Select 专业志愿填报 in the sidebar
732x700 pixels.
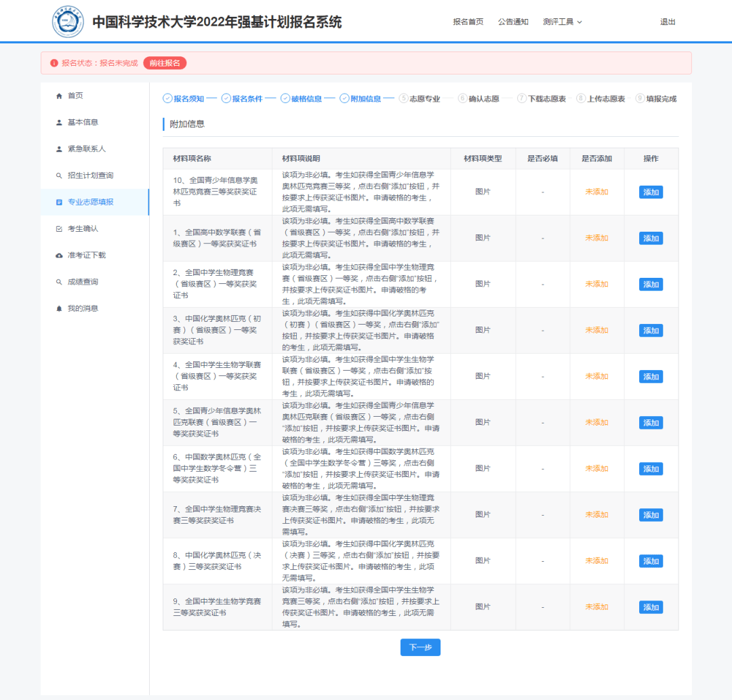[90, 202]
